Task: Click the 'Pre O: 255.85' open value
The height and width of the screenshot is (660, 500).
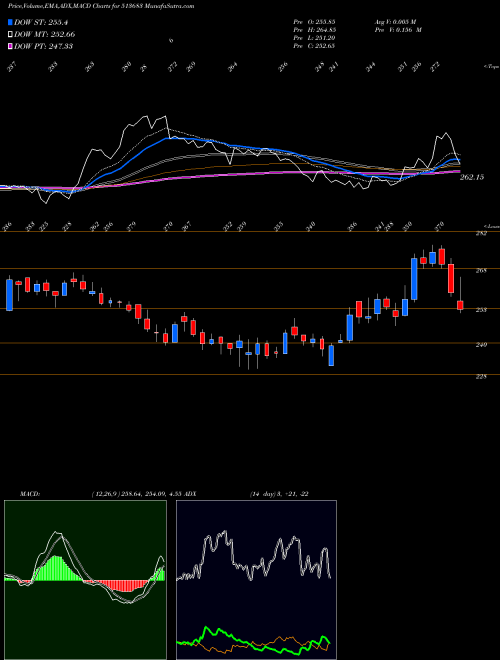Action: (x=314, y=21)
